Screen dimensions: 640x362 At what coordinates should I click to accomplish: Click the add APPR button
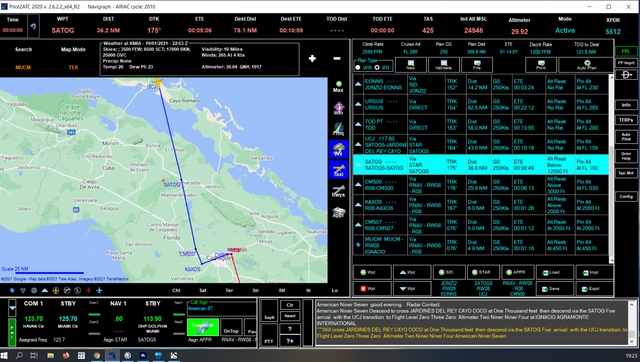tap(517, 272)
